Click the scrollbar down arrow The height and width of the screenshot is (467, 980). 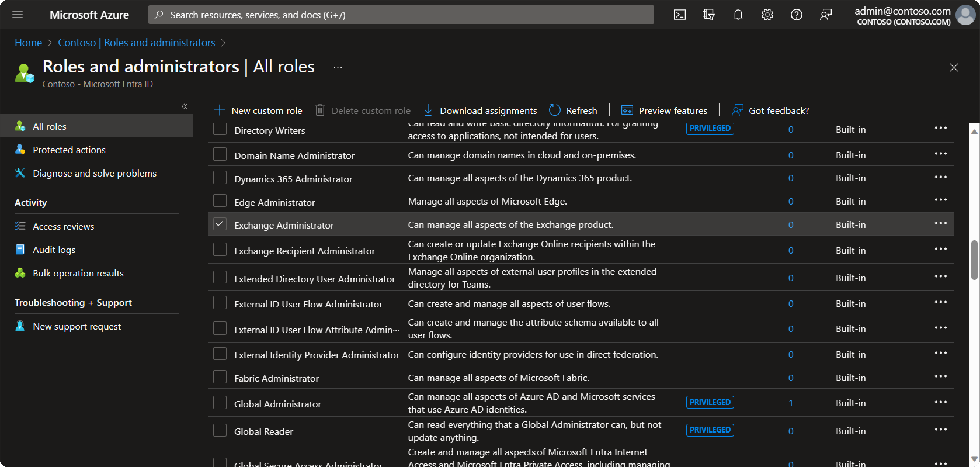click(974, 459)
